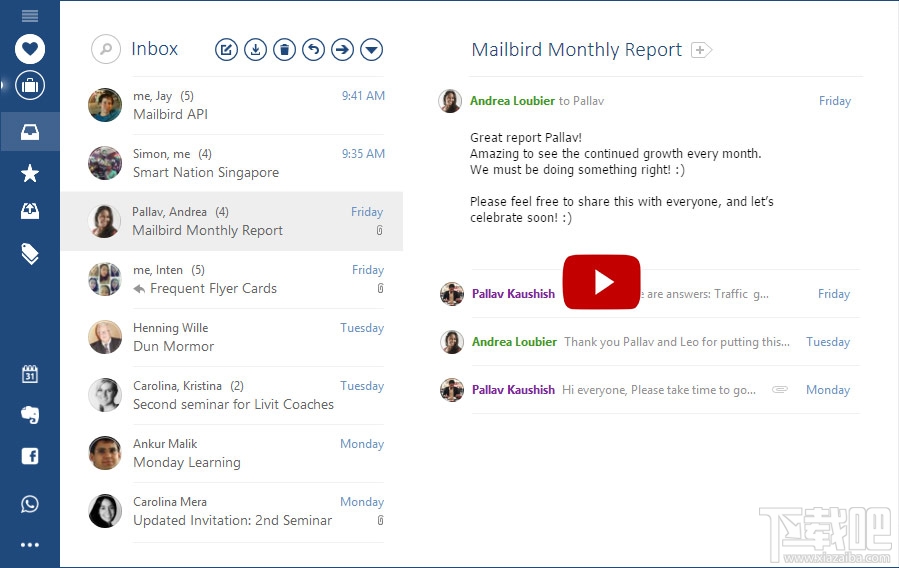This screenshot has height=568, width=899.
Task: Select the heart account icon
Action: point(30,49)
